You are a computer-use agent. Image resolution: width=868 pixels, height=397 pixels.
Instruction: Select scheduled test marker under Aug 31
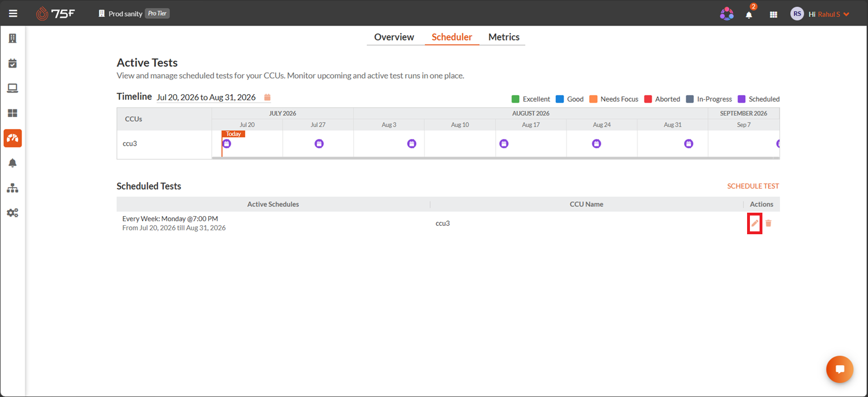click(689, 143)
